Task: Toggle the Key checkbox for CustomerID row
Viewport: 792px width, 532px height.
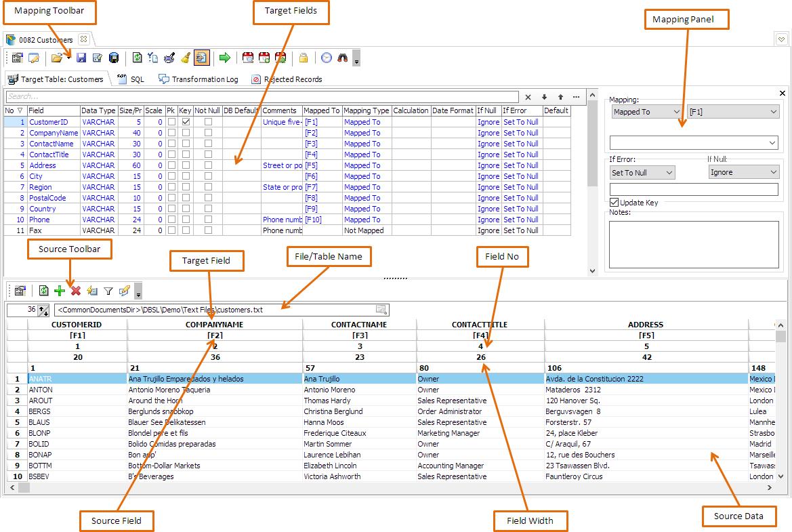Action: click(186, 122)
